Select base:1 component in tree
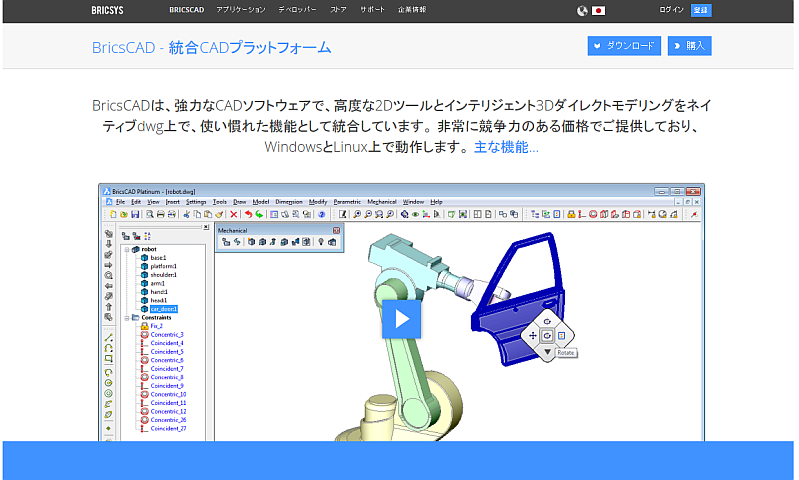The image size is (799, 480). [158, 258]
